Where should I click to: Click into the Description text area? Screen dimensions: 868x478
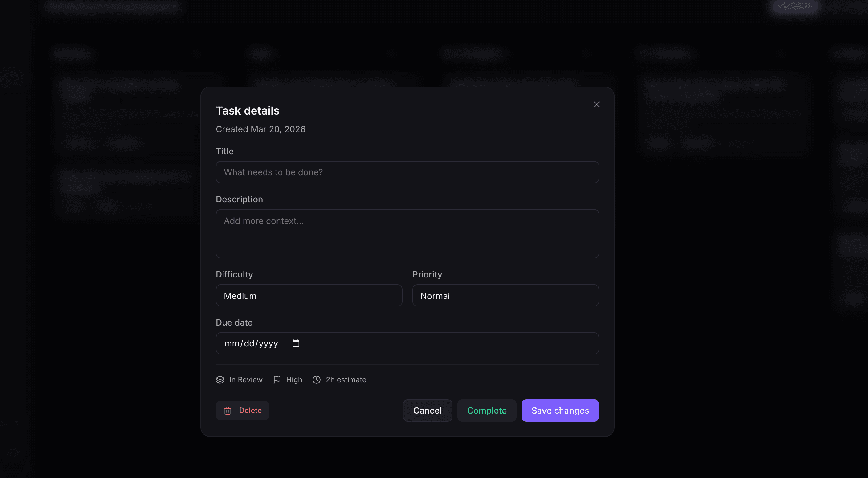pyautogui.click(x=407, y=234)
